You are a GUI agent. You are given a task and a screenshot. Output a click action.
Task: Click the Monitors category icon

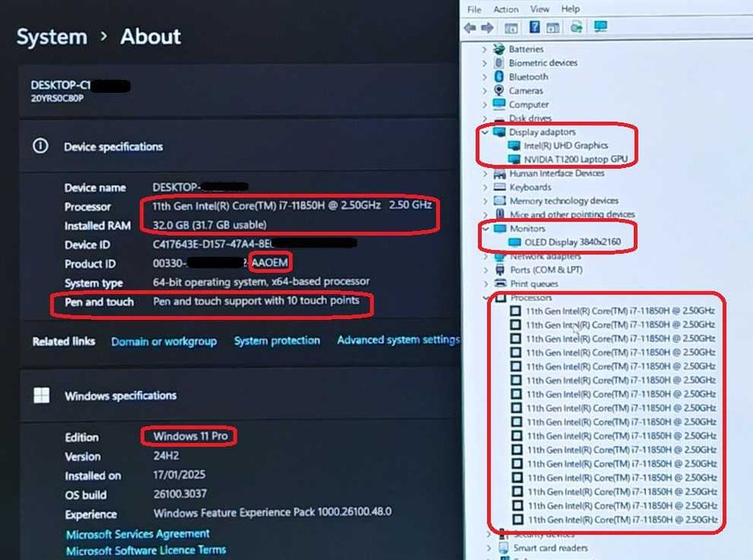point(500,228)
